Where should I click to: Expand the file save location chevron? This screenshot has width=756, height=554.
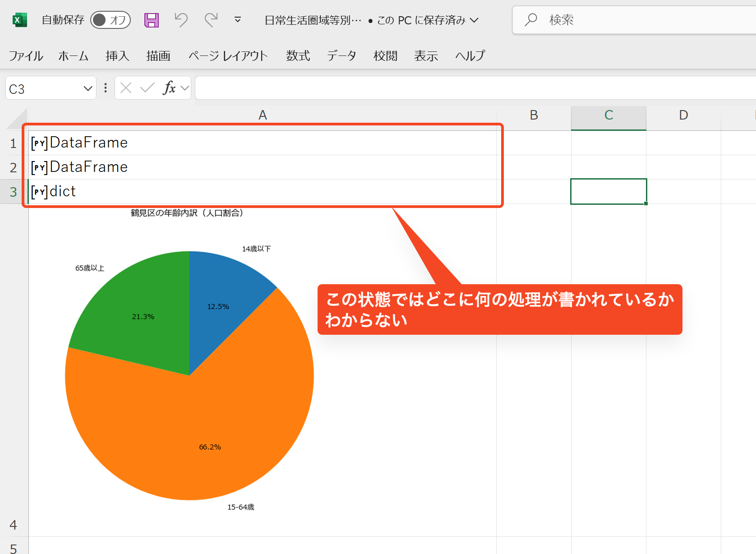[474, 20]
